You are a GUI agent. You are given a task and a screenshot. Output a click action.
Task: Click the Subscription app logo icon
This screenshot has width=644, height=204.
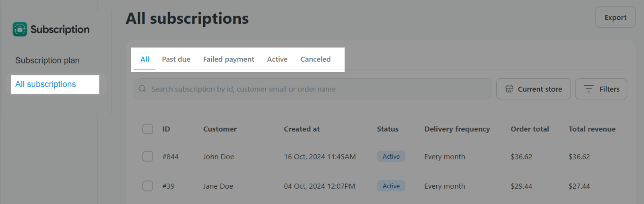[20, 29]
